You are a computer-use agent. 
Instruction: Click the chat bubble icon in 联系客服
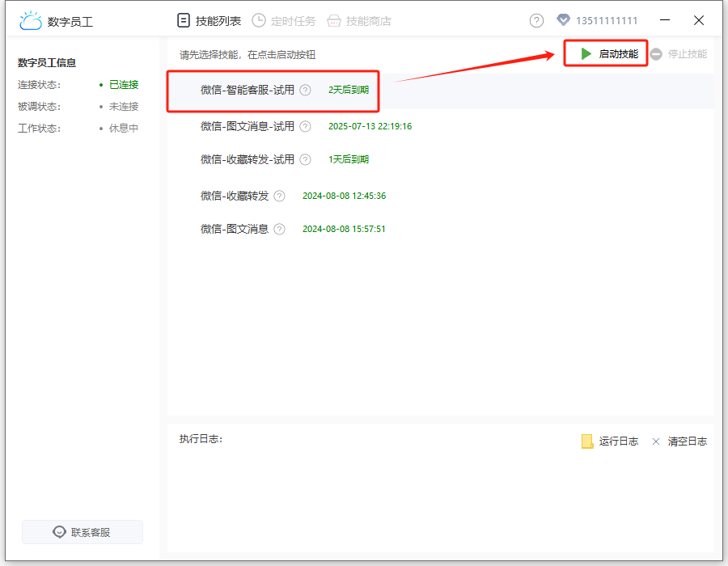59,532
